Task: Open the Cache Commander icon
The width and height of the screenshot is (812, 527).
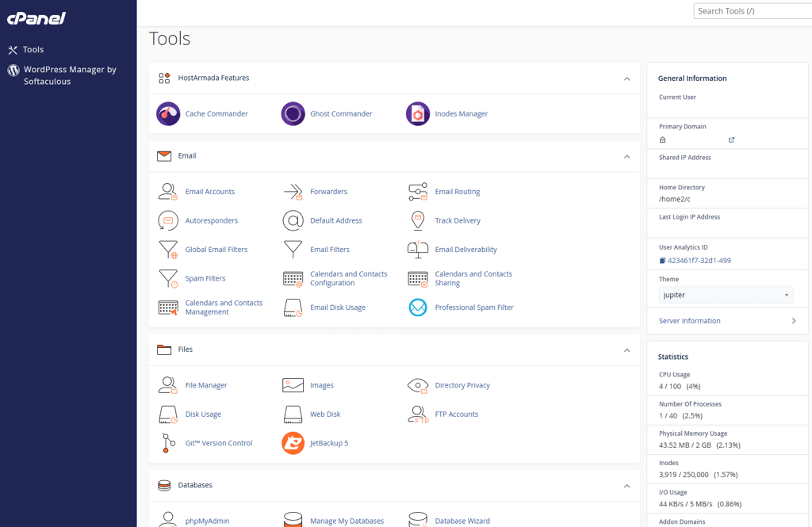Action: pyautogui.click(x=168, y=114)
